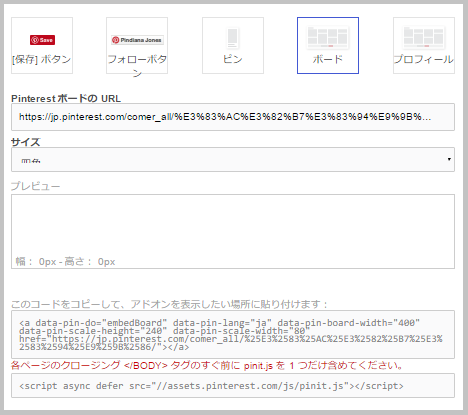The width and height of the screenshot is (468, 415).
Task: Click the このコードをコピーして instruction text
Action: [169, 304]
